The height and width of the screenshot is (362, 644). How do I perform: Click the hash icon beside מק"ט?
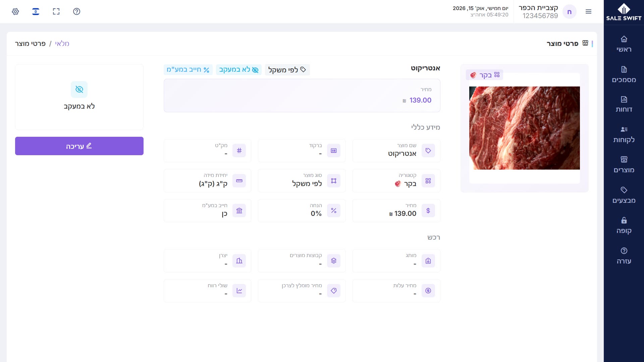239,150
